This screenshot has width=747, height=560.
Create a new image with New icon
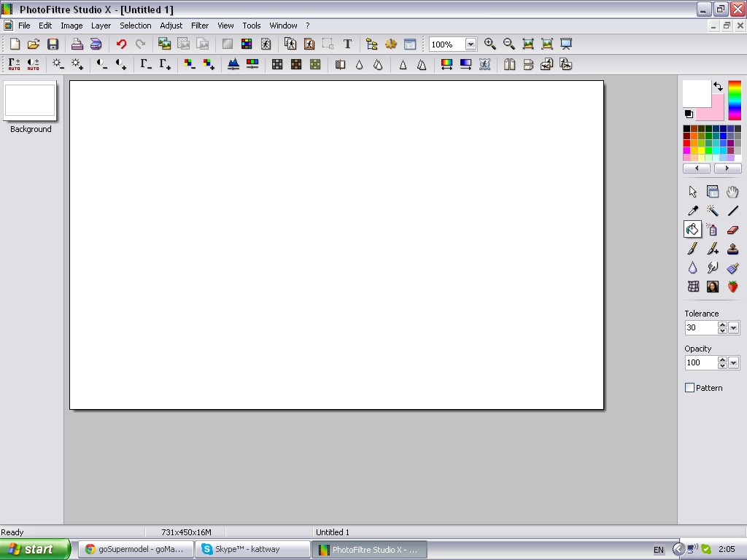15,44
